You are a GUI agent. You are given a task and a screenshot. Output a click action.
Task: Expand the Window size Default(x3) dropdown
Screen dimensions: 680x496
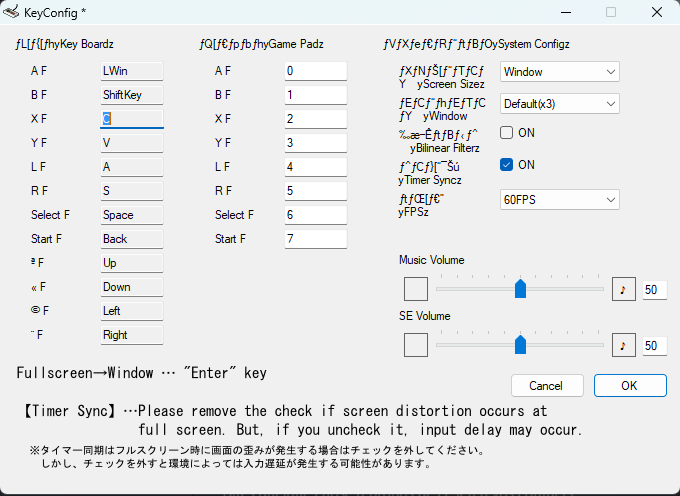(x=559, y=104)
